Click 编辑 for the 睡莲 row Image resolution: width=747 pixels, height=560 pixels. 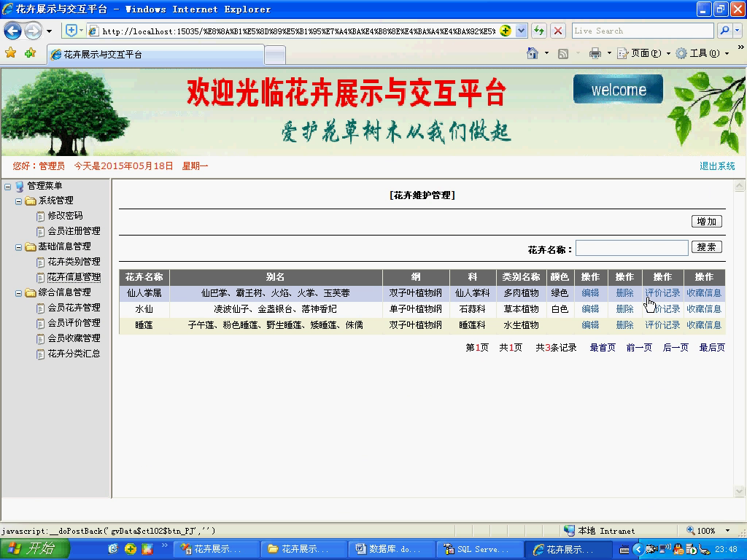click(590, 325)
